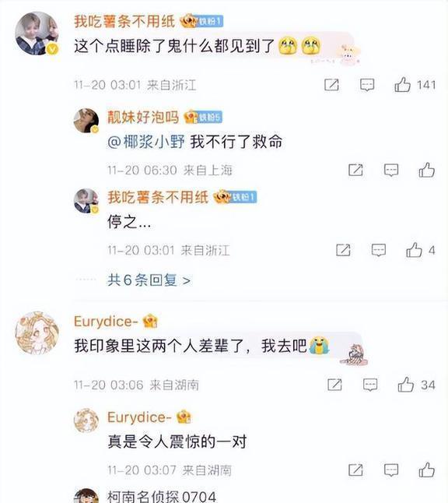
Task: Repost Eurydice-'s 03:07 reply
Action: tap(355, 470)
